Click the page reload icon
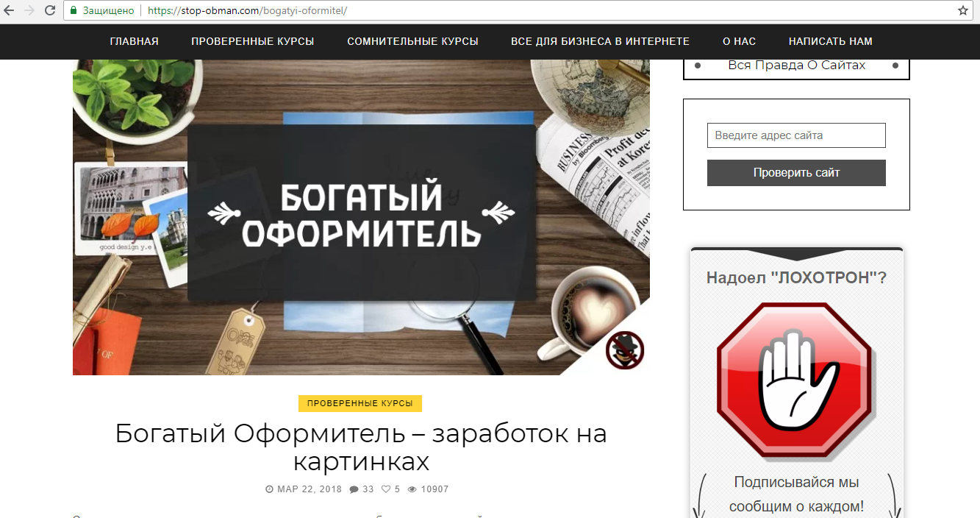The width and height of the screenshot is (980, 518). 50,10
